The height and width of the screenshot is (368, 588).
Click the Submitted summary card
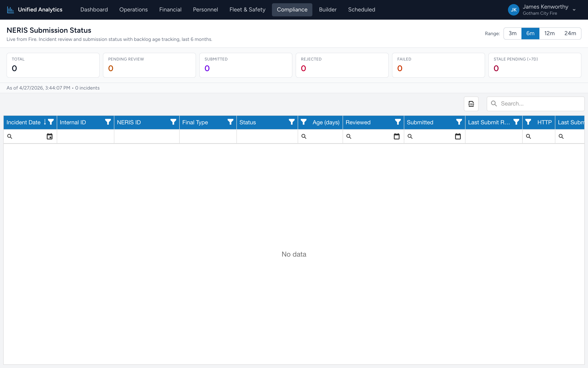(x=246, y=65)
